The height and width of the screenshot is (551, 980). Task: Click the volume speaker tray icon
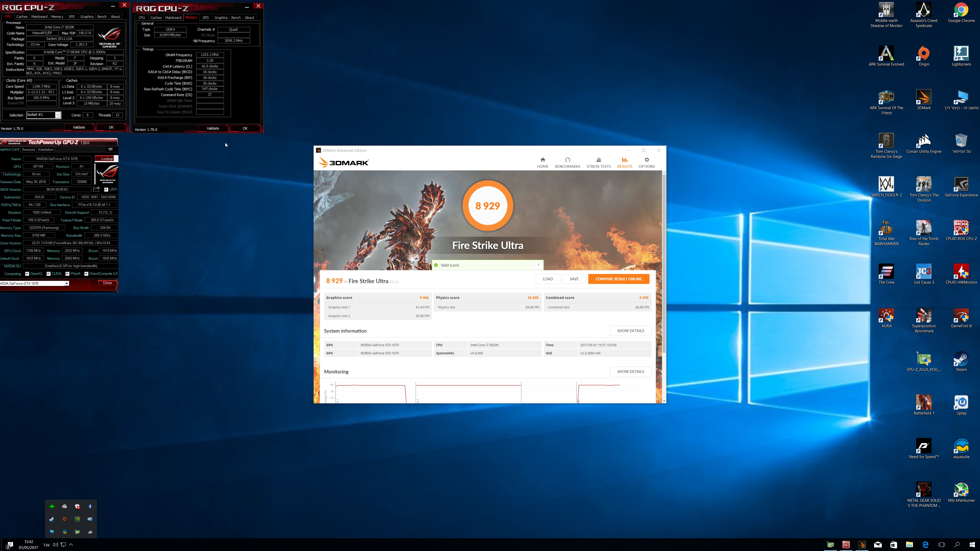click(x=55, y=545)
